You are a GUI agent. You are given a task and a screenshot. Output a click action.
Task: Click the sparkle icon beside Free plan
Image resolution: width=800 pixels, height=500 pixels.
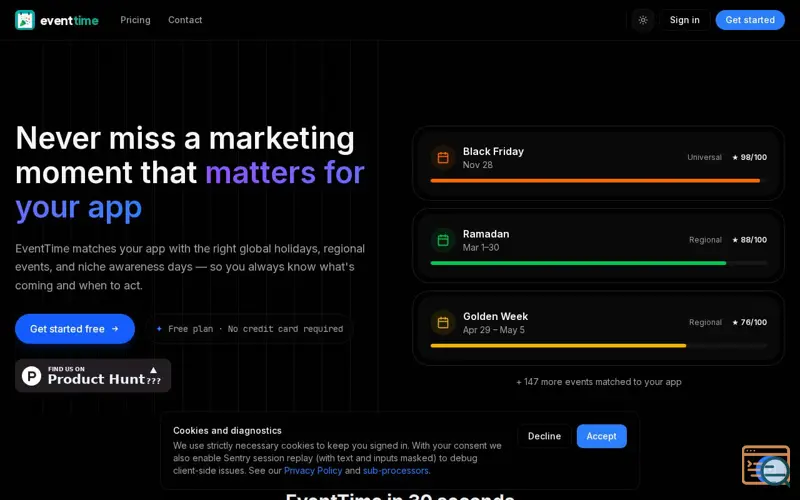pyautogui.click(x=159, y=329)
